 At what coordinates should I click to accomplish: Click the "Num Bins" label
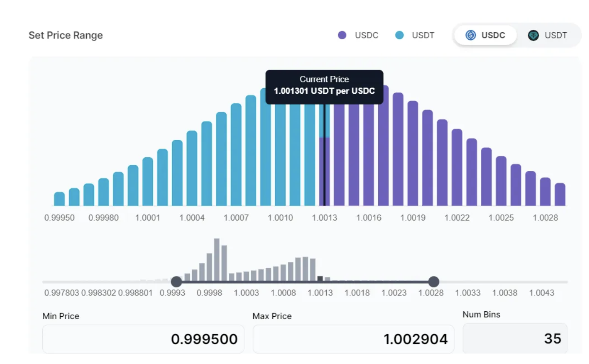(x=481, y=314)
